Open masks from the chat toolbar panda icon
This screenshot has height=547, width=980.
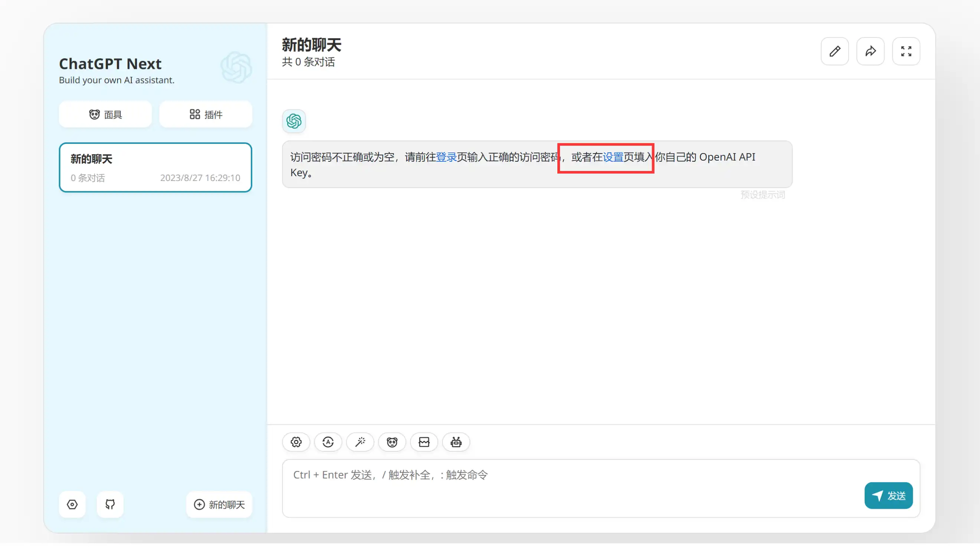click(392, 442)
